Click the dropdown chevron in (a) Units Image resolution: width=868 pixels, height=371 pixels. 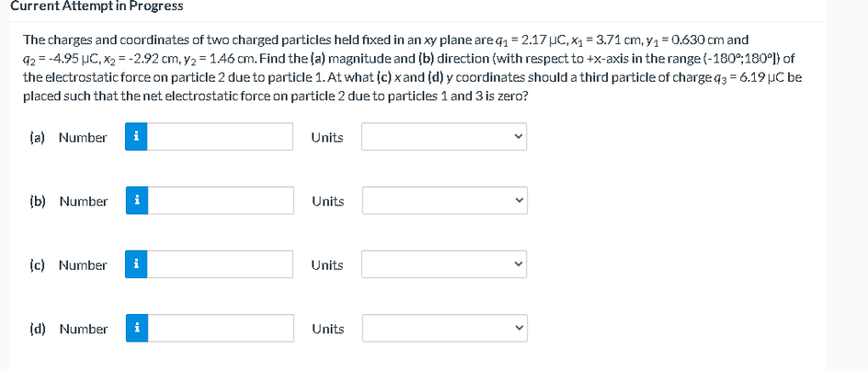click(518, 136)
